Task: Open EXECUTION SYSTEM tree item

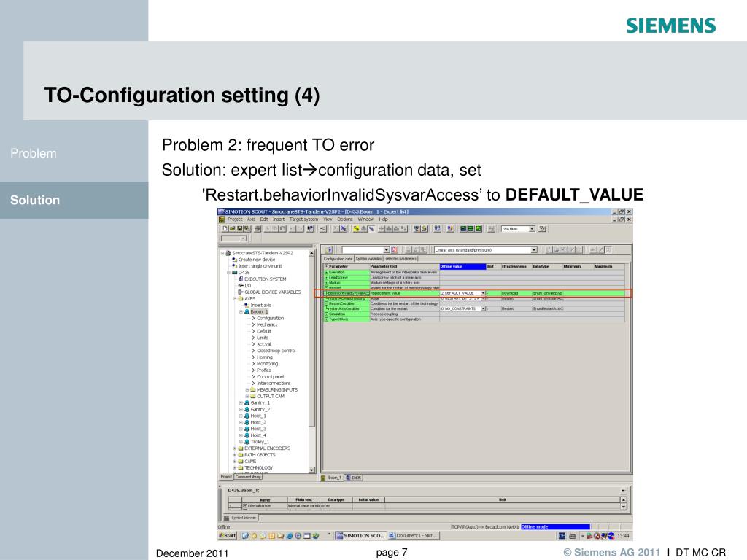Action: pos(266,279)
